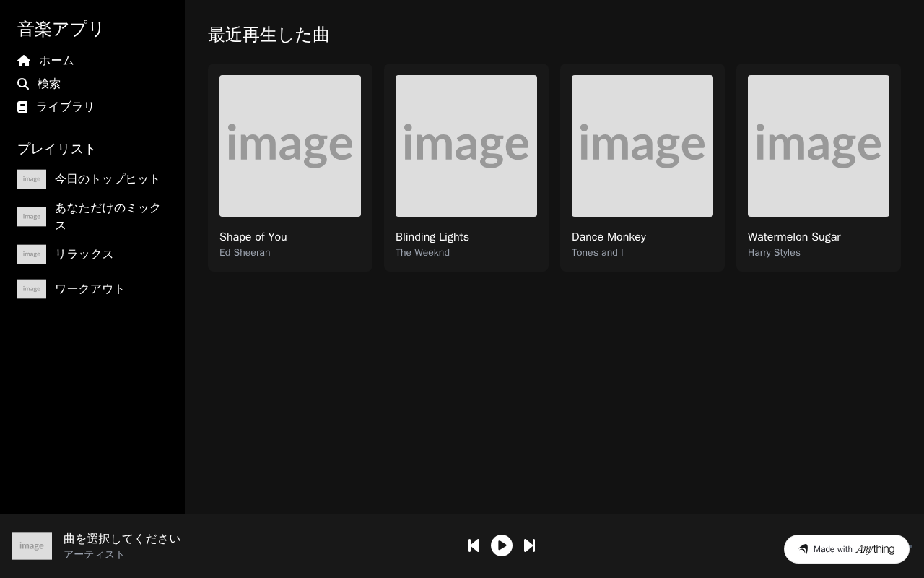Click the 今日のトップヒット playlist thumbnail

pos(32,179)
